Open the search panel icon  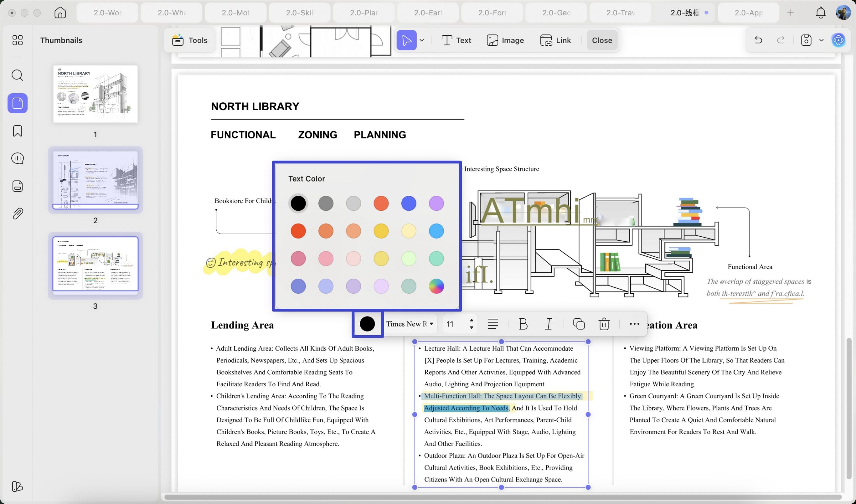point(17,75)
